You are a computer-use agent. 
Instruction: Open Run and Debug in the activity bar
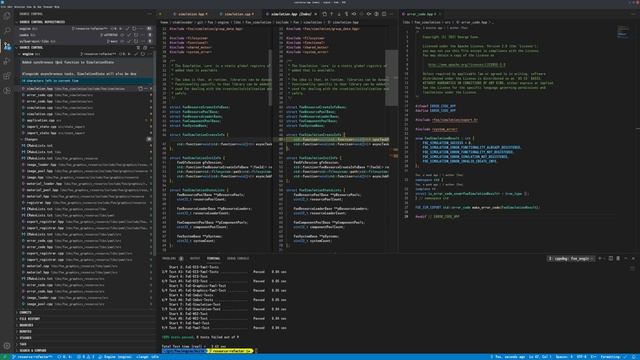click(x=7, y=61)
